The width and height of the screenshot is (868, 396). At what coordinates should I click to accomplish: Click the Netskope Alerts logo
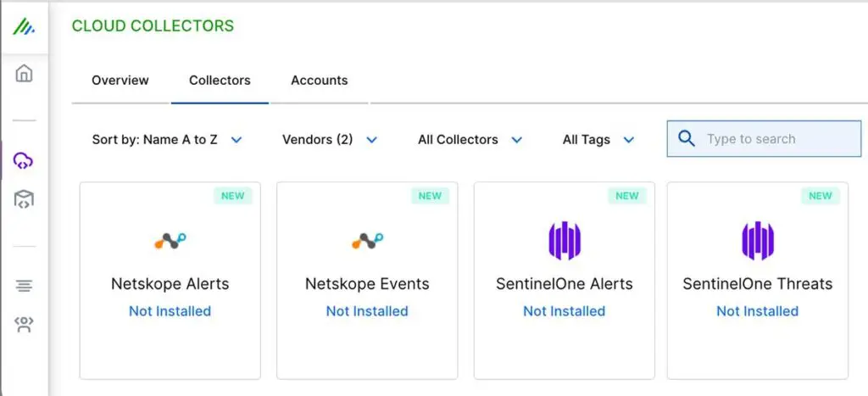pyautogui.click(x=170, y=240)
